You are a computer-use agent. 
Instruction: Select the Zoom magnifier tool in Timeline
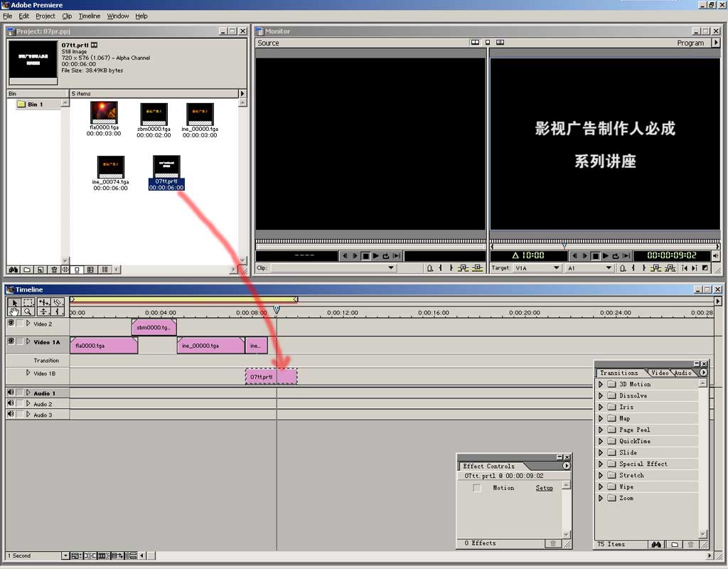[x=28, y=312]
